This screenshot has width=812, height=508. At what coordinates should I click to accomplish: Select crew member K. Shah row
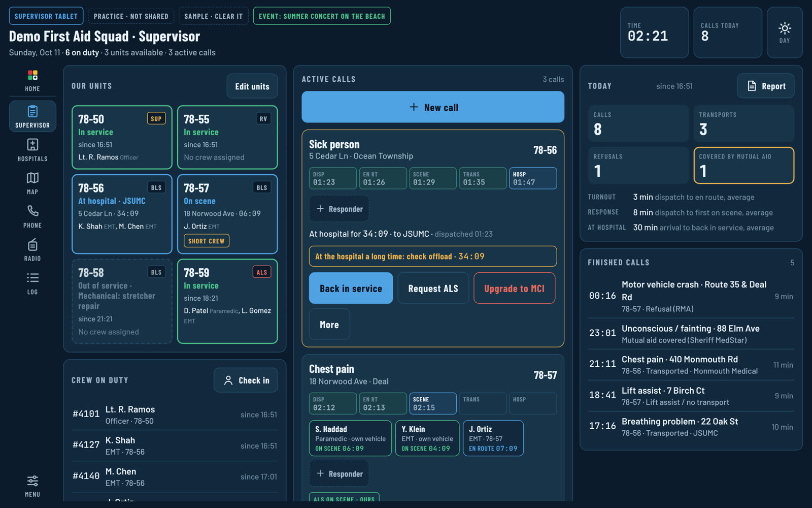point(175,446)
